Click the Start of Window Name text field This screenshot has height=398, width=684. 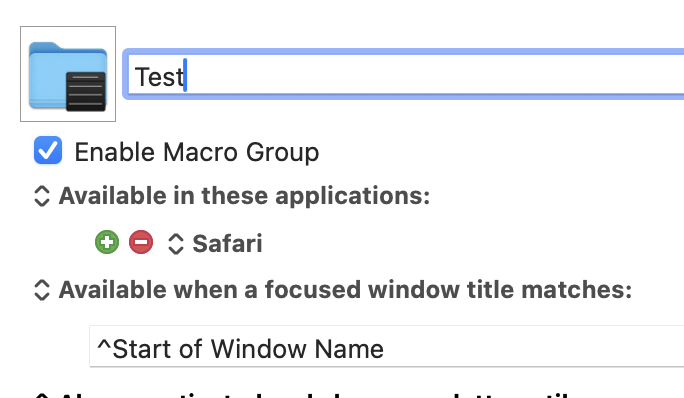coord(386,347)
